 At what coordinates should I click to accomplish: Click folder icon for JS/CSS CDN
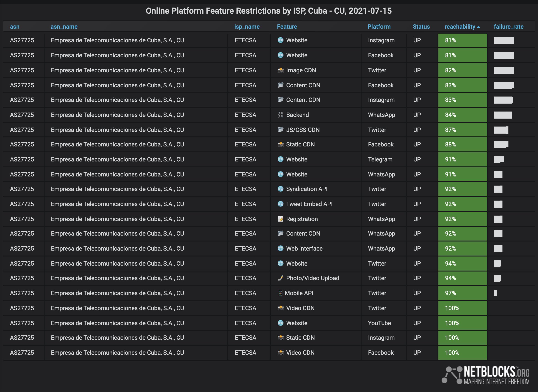point(281,130)
